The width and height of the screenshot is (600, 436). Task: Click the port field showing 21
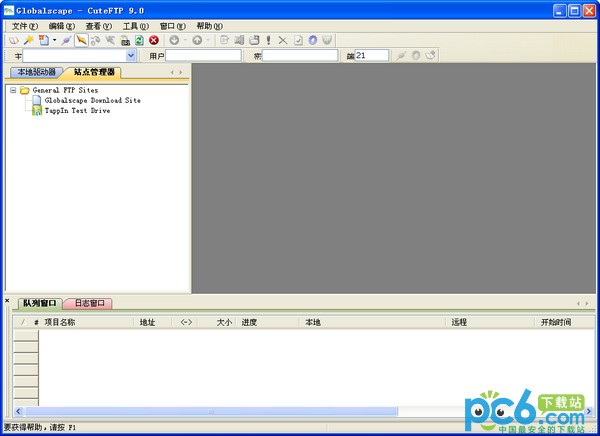pos(372,56)
